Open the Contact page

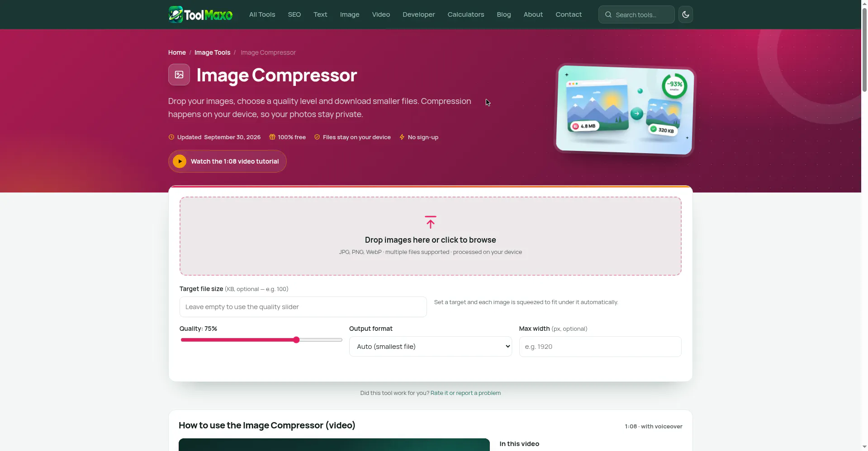[569, 14]
